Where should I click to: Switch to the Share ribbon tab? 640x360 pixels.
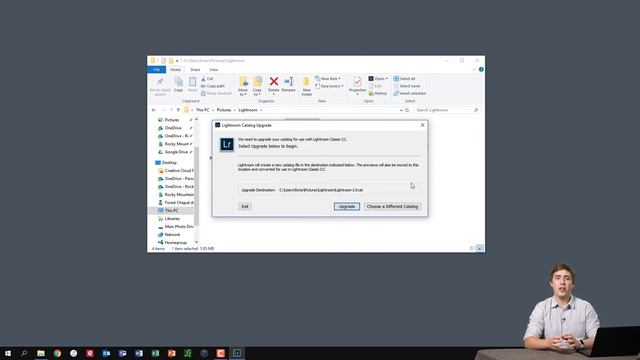195,70
